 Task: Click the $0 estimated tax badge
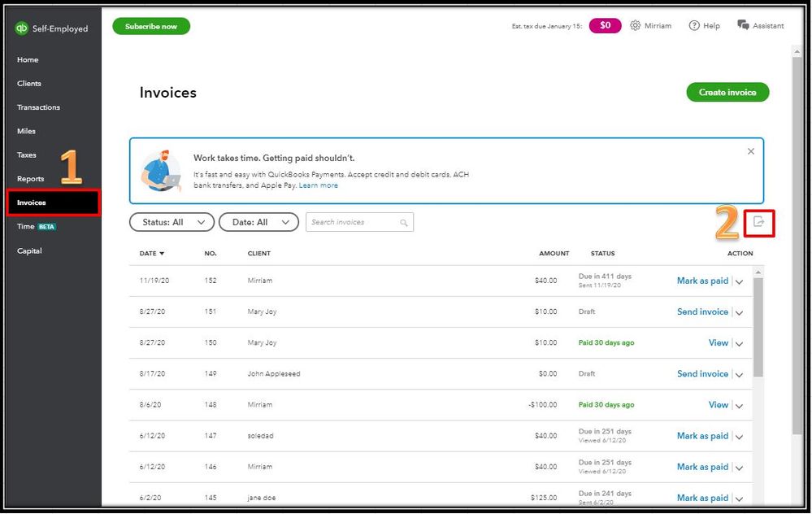(x=605, y=25)
